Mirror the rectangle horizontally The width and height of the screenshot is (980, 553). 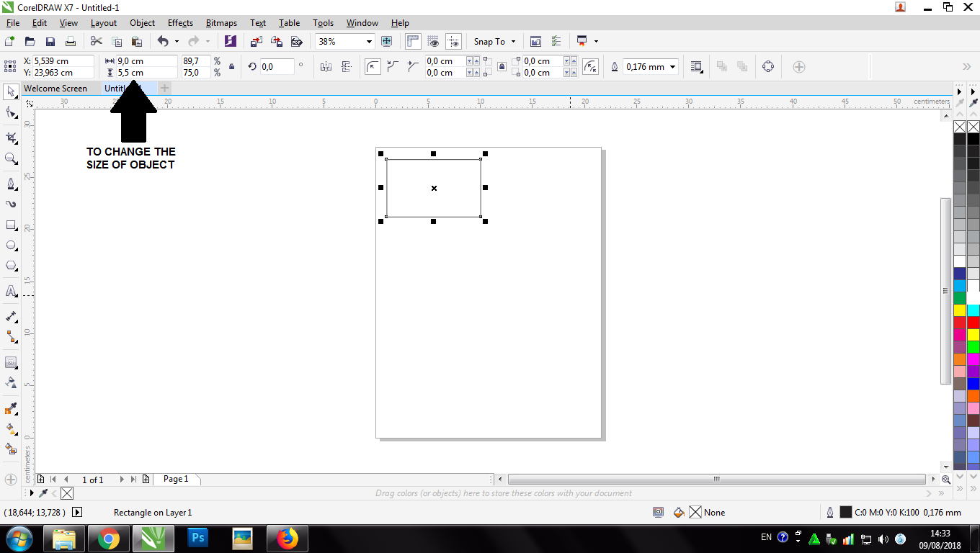[x=326, y=67]
